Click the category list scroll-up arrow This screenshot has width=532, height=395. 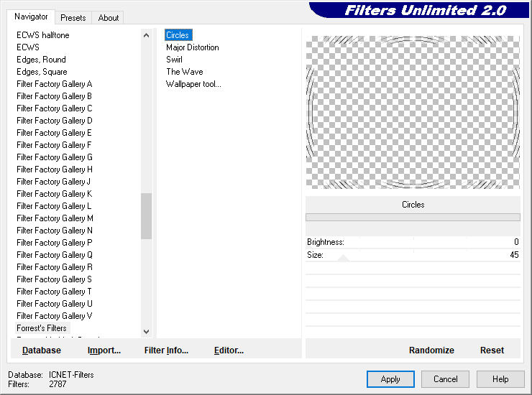point(146,35)
